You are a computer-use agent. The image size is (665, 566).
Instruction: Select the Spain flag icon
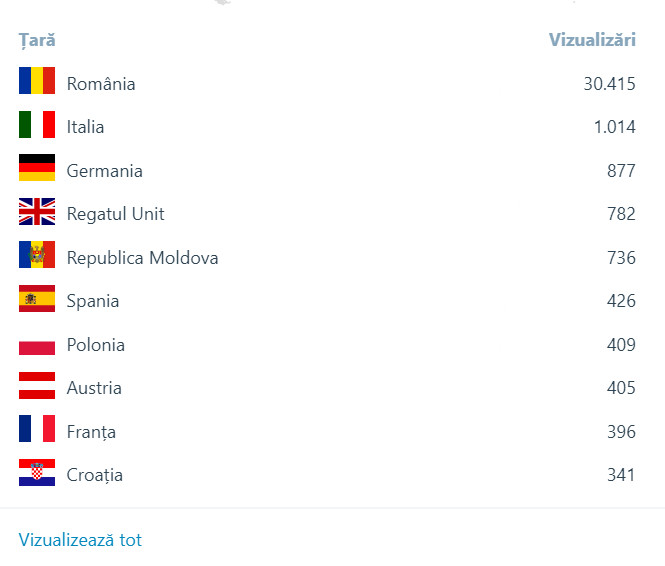(x=37, y=299)
